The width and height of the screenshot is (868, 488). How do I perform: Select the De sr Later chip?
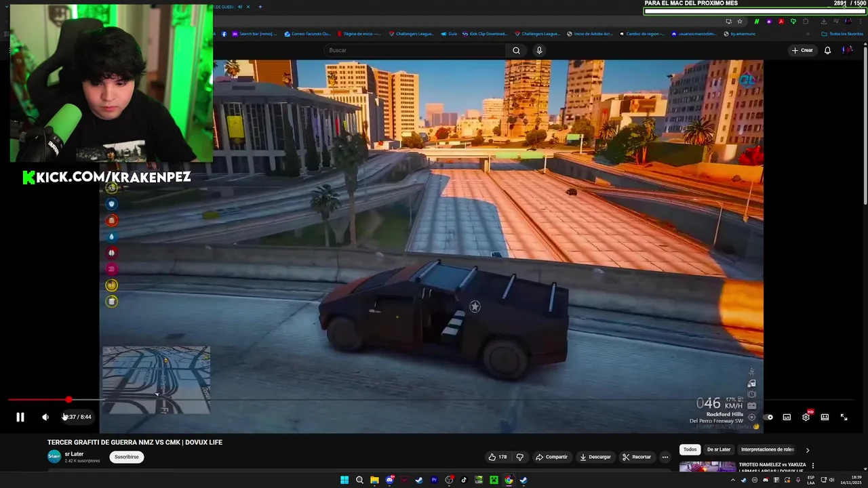[x=719, y=449]
